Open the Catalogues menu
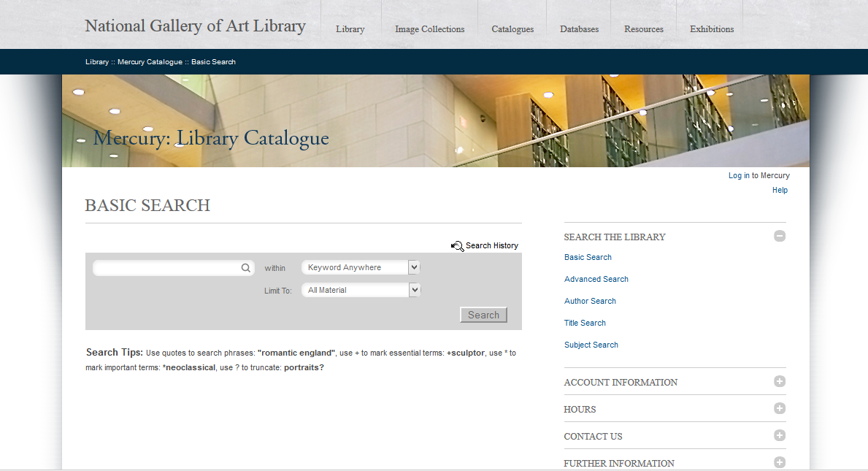Image resolution: width=868 pixels, height=471 pixels. [512, 28]
